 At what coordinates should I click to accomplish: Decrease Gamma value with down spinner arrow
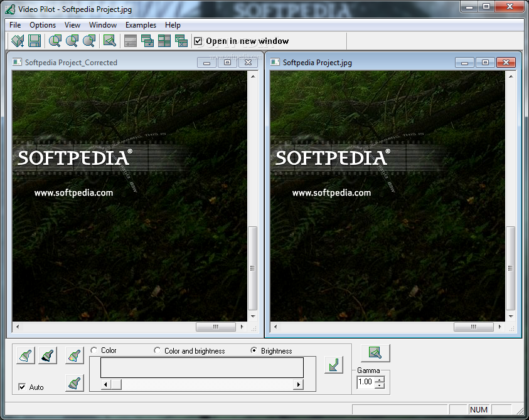click(x=380, y=386)
